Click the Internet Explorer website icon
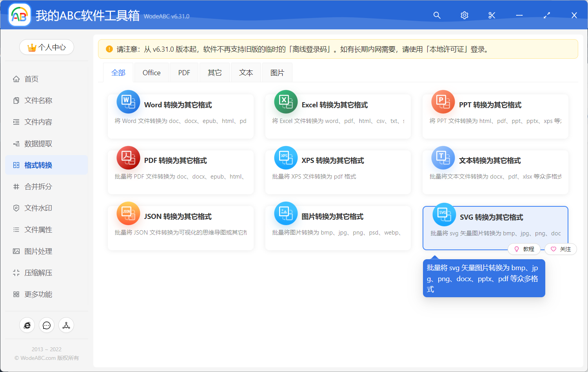The width and height of the screenshot is (588, 372). point(27,325)
